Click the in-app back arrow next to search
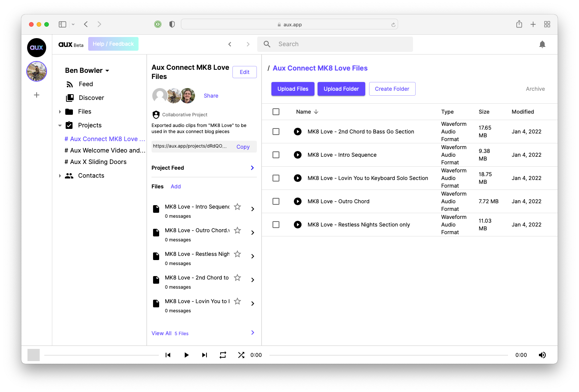Viewport: 579px width, 392px height. click(x=230, y=44)
